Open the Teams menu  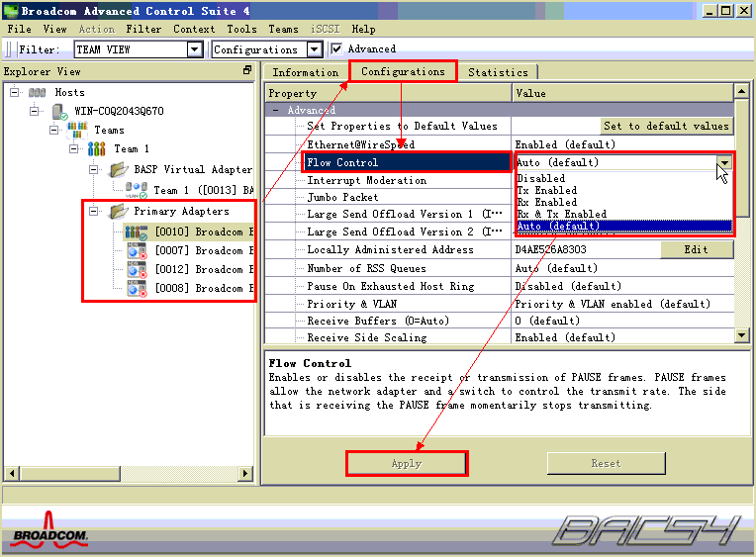(283, 29)
